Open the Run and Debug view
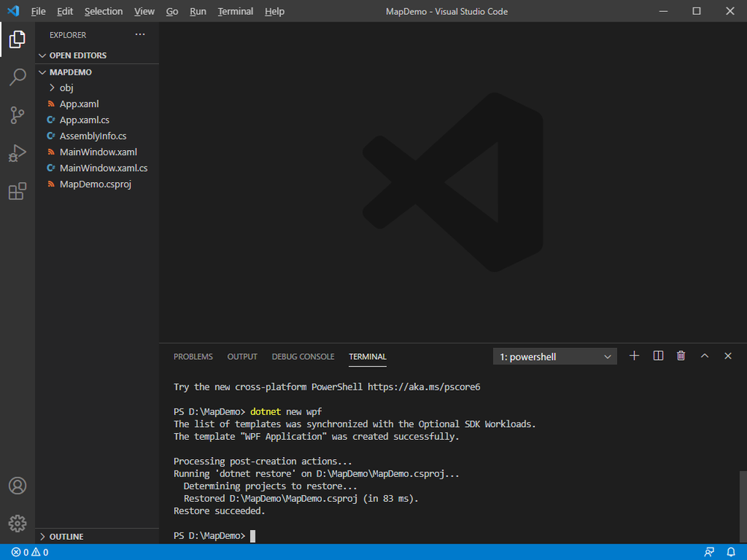Image resolution: width=747 pixels, height=560 pixels. point(17,153)
